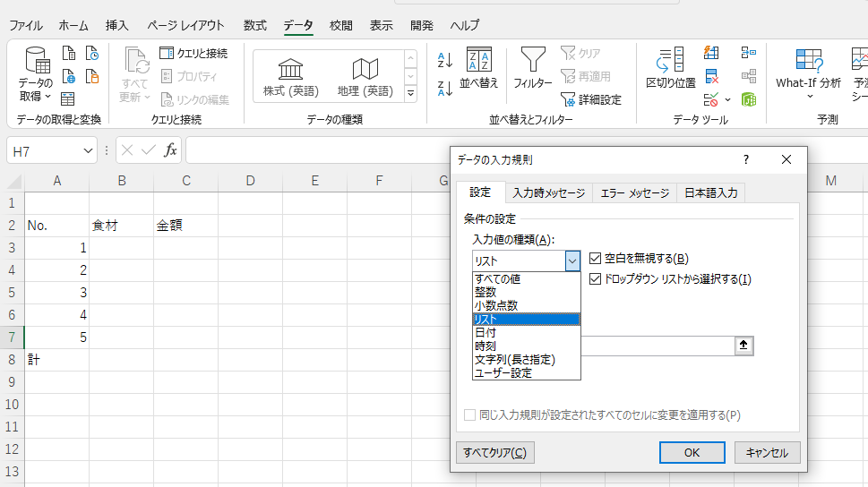Click insert function fx icon
The width and height of the screenshot is (868, 487).
[x=170, y=150]
